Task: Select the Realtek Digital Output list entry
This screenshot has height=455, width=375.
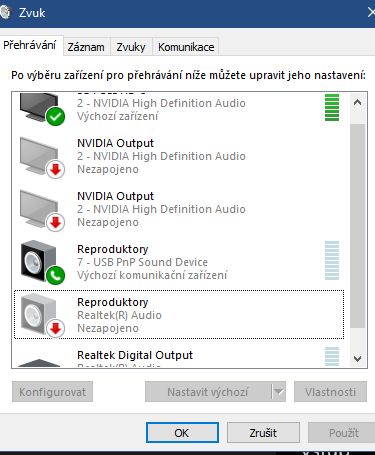Action: coord(180,357)
